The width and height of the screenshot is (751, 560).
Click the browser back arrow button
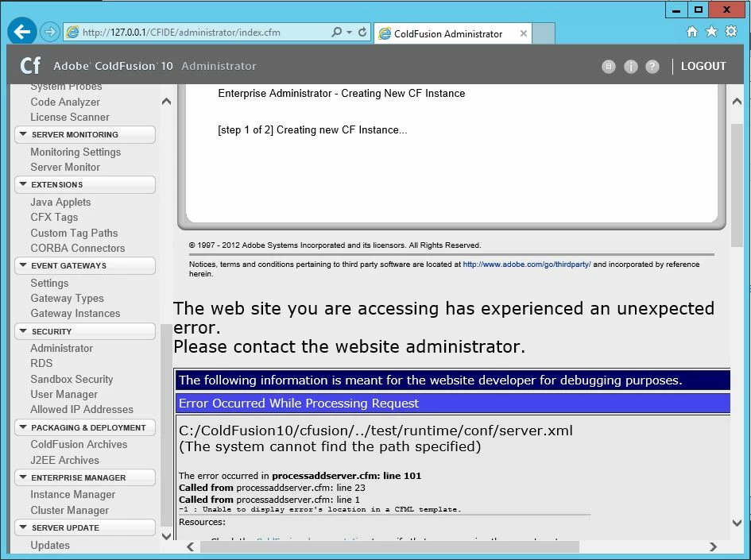(x=22, y=32)
